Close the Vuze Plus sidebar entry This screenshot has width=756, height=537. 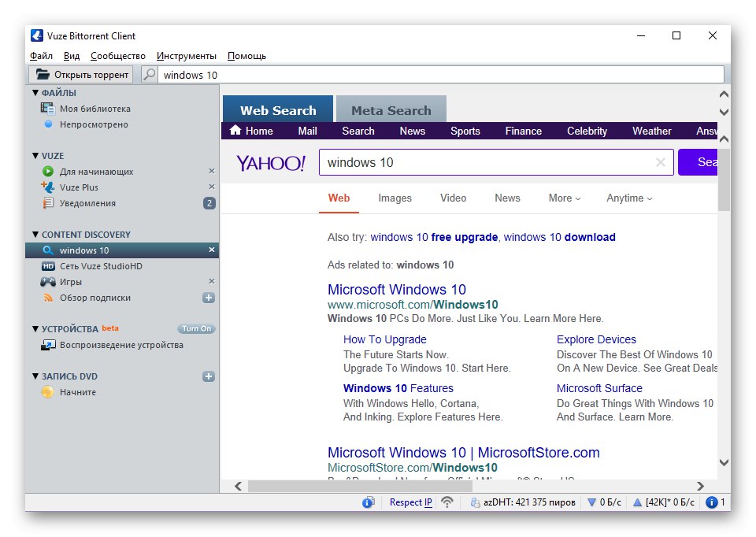211,187
